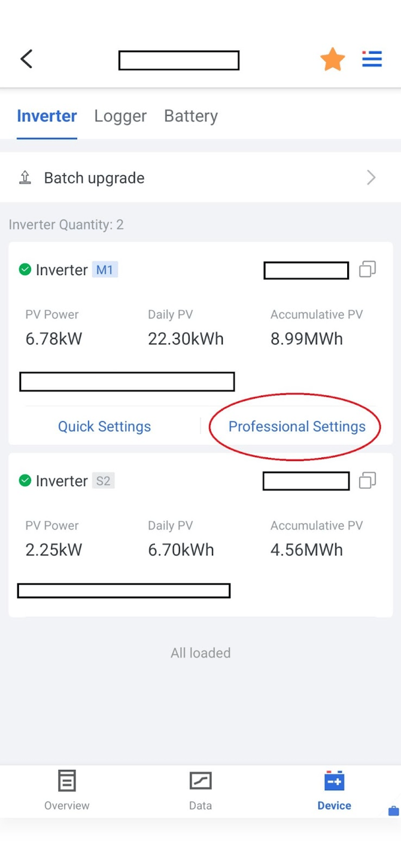Select the Inverter tab
This screenshot has height=868, width=401.
point(47,116)
